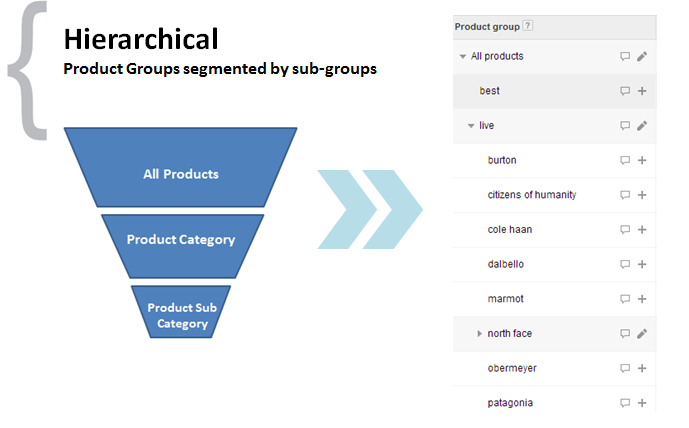Click the pencil icon on the live row
Image resolution: width=689 pixels, height=428 pixels.
click(642, 126)
